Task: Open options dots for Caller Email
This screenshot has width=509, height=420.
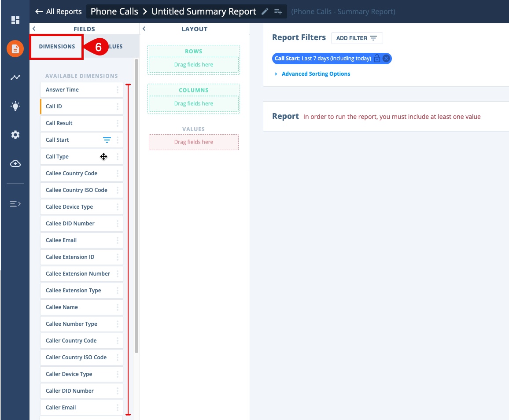Action: [x=118, y=407]
